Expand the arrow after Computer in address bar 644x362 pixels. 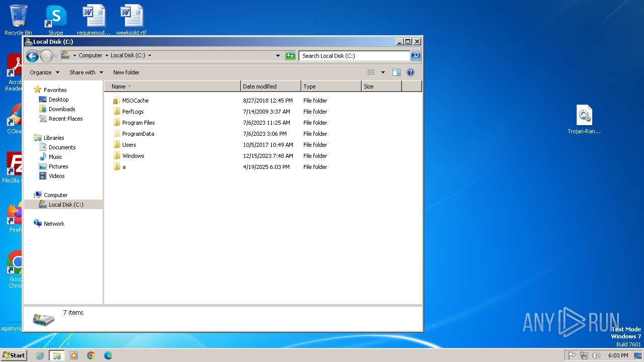click(107, 56)
